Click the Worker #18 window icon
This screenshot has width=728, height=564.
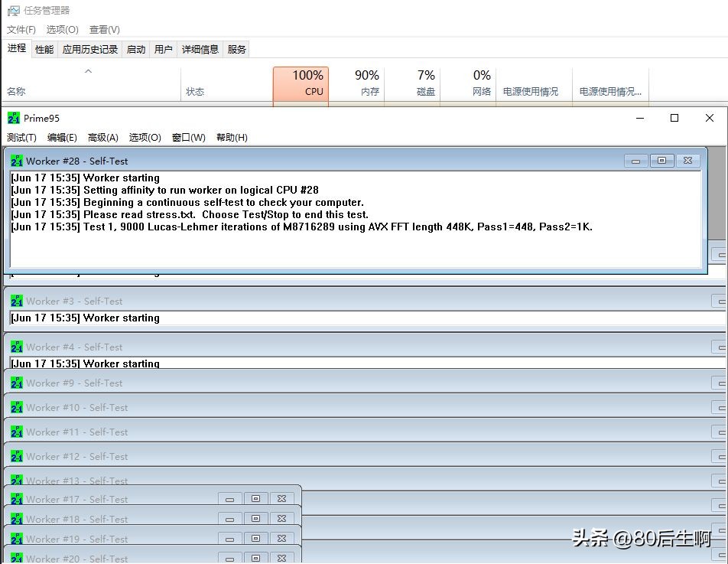16,519
